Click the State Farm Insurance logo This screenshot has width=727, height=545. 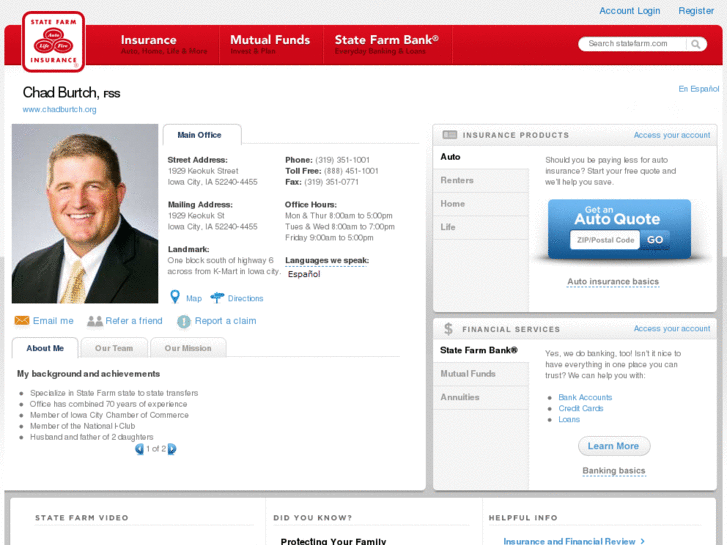click(x=53, y=42)
